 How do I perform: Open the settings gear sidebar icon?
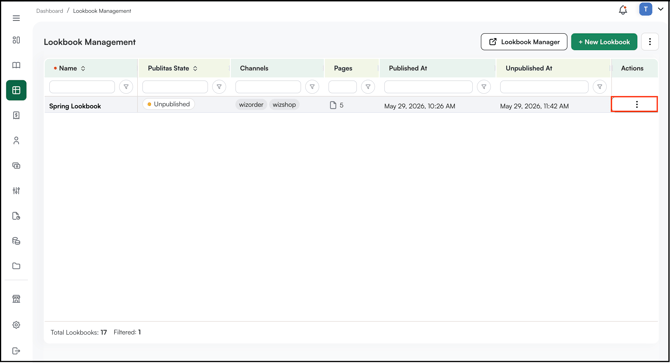pos(16,325)
